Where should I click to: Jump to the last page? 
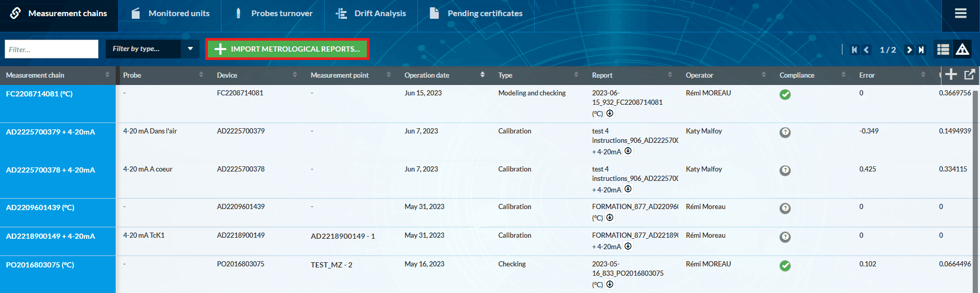point(921,50)
